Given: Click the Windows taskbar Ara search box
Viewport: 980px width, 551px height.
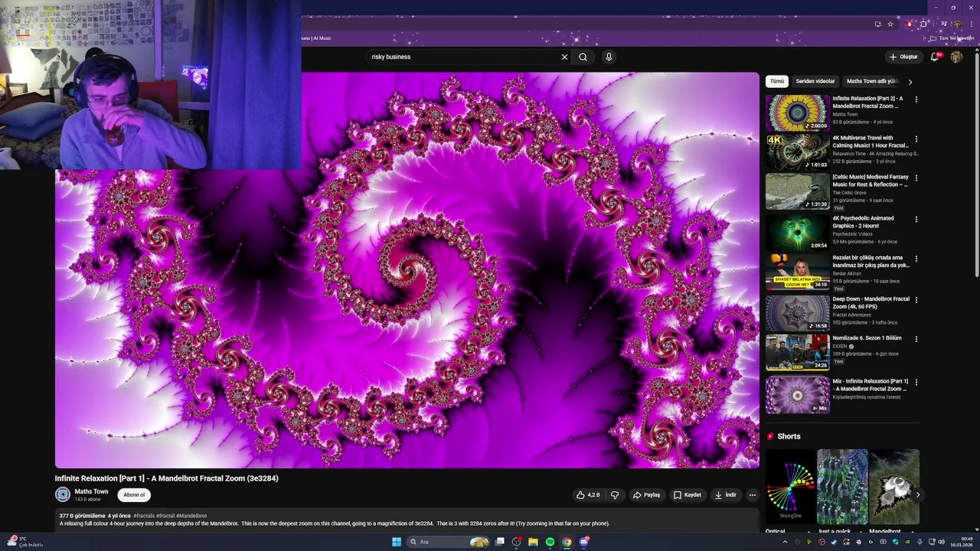Looking at the screenshot, I should (448, 542).
